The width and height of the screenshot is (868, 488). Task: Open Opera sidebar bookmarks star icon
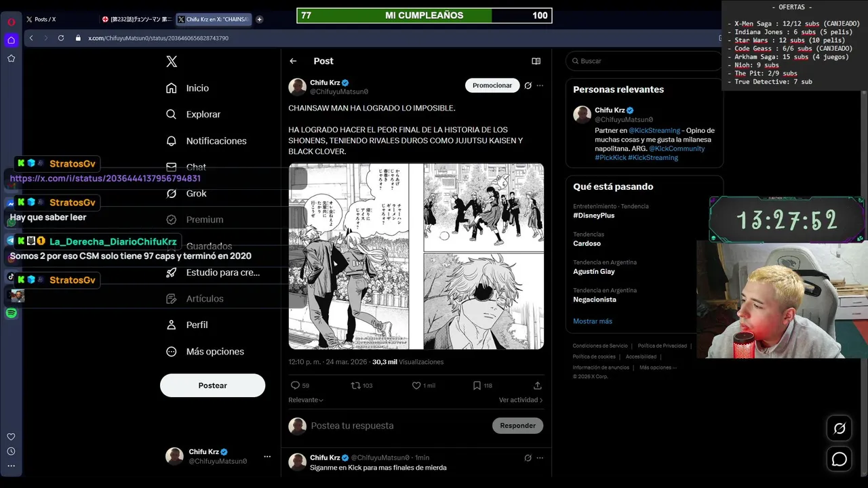coord(12,58)
